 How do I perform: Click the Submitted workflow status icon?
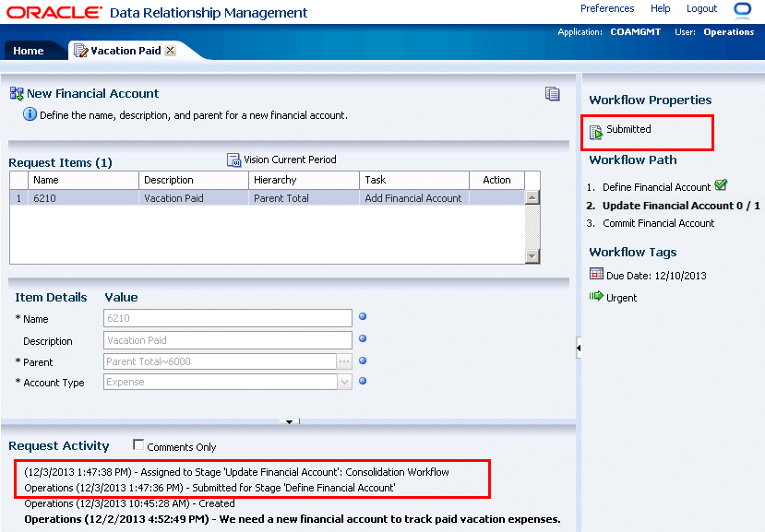pos(596,132)
